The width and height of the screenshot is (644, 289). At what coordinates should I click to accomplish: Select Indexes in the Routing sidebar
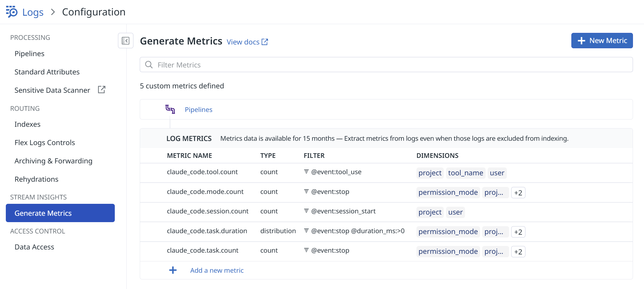coord(27,124)
